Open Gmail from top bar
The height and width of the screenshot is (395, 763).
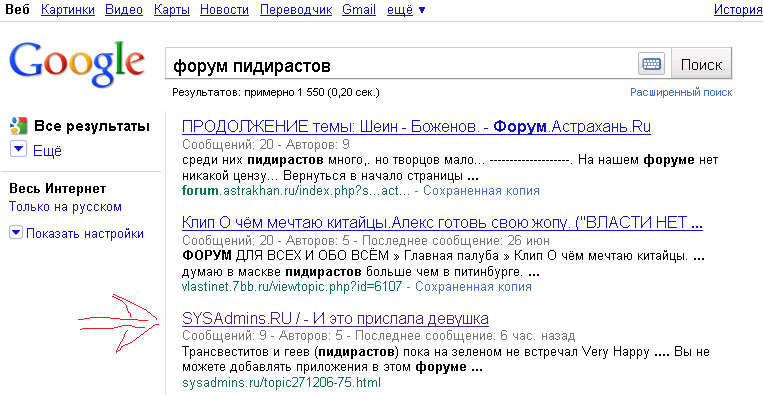click(359, 9)
